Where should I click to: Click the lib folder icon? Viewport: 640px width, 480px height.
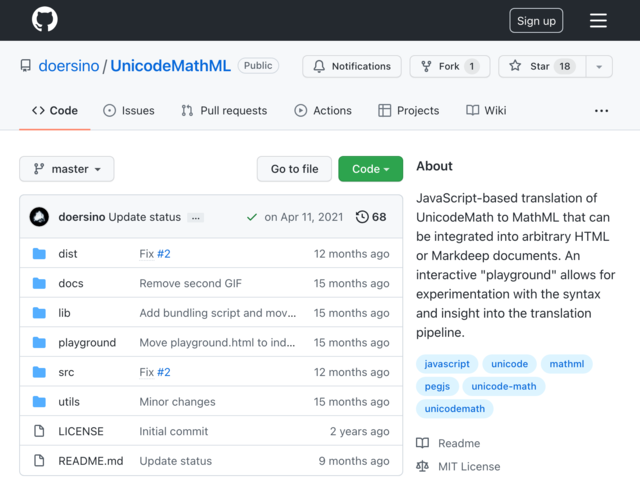[x=39, y=313]
